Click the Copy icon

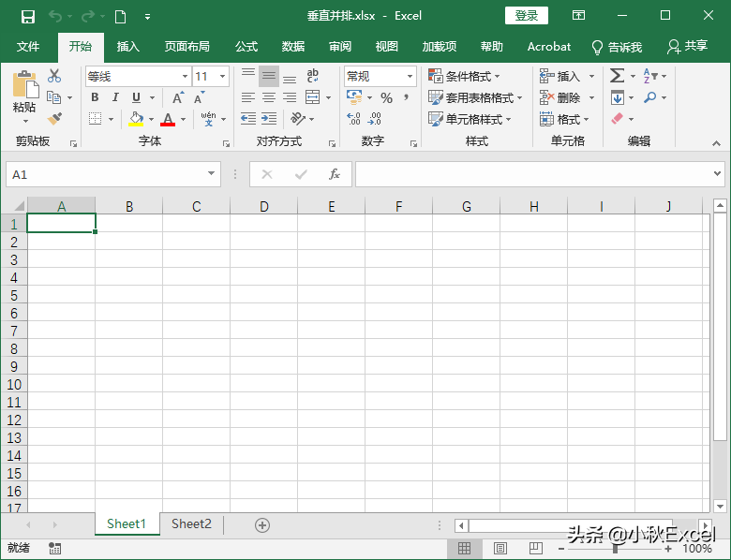pos(54,97)
